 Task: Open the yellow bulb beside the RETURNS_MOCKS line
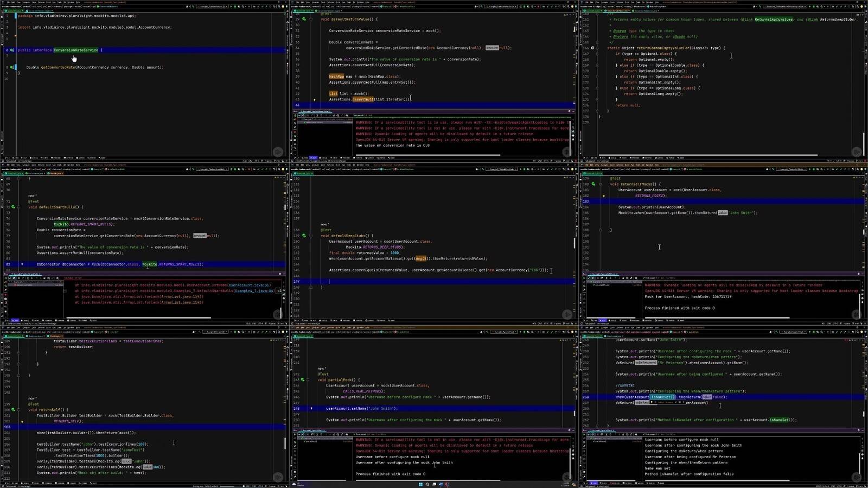[604, 196]
